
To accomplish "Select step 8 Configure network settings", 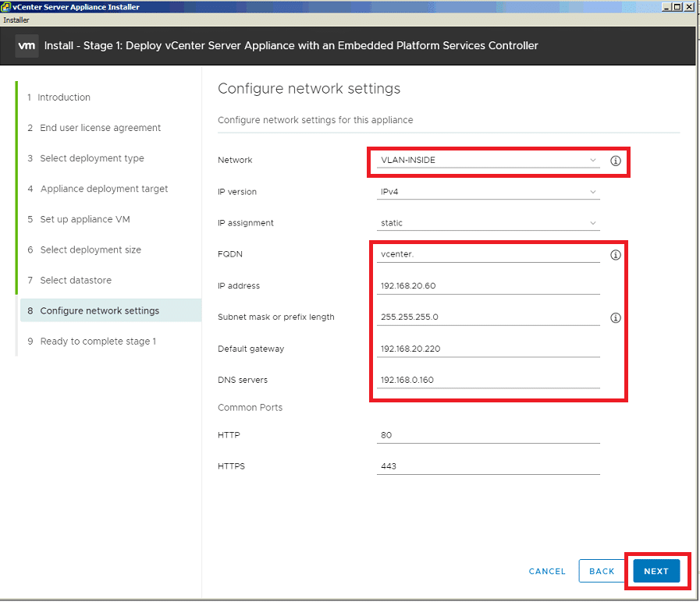I will coord(111,310).
